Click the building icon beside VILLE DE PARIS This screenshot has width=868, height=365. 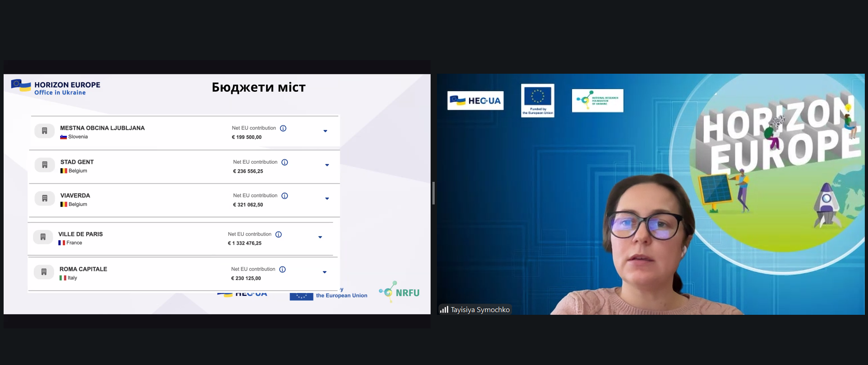(x=43, y=237)
